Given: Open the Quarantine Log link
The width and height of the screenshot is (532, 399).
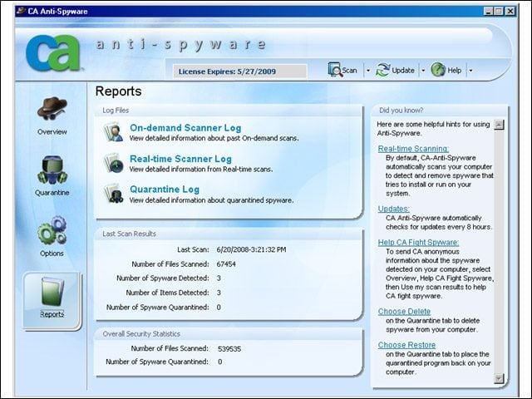Looking at the screenshot, I should [165, 190].
